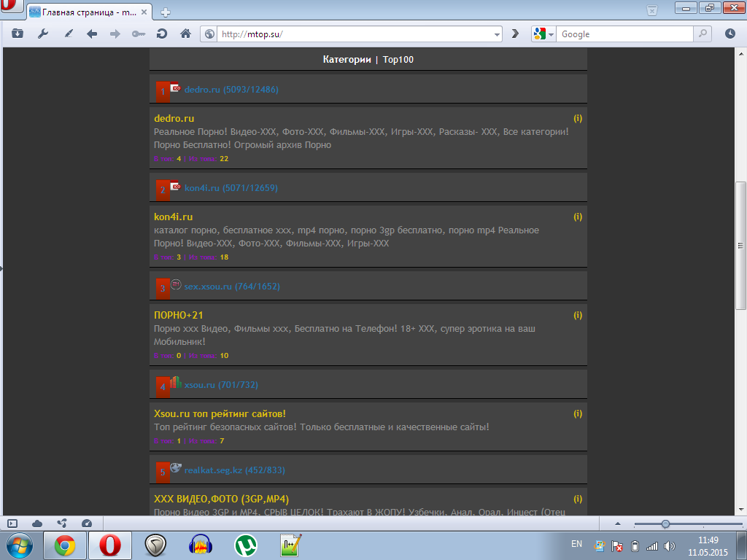The width and height of the screenshot is (747, 560).
Task: Expand the zoom options arrow
Action: pos(618,524)
